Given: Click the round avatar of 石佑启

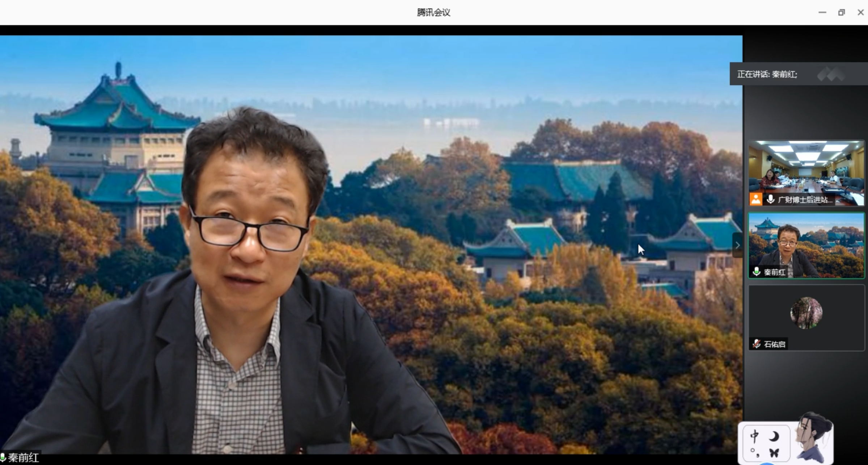Looking at the screenshot, I should (806, 313).
